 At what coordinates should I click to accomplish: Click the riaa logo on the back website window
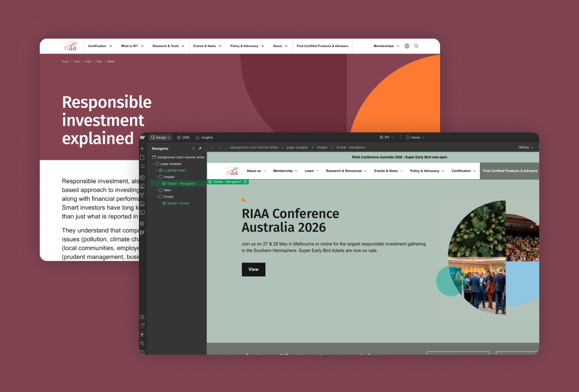point(70,46)
